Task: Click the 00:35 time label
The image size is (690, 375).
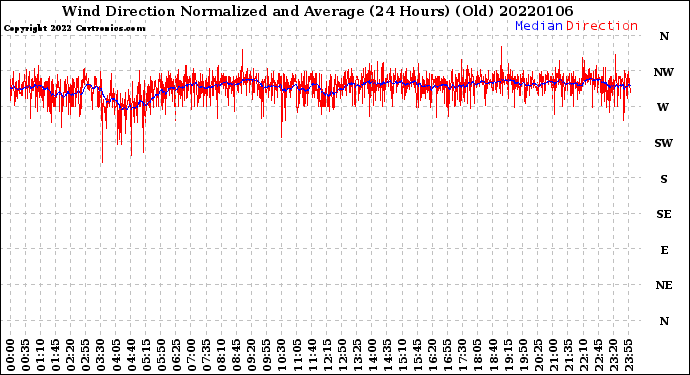Action: pyautogui.click(x=26, y=355)
